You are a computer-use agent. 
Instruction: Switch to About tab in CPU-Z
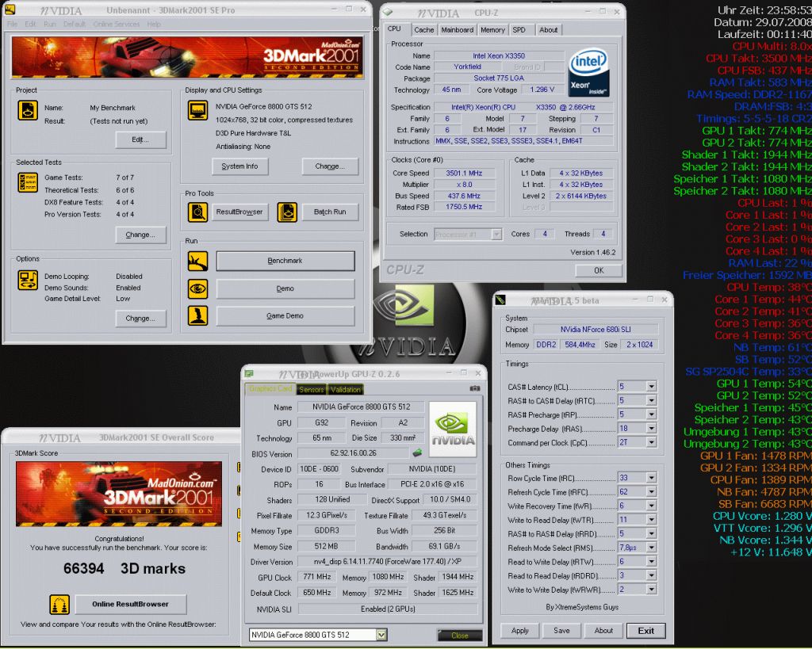(549, 30)
